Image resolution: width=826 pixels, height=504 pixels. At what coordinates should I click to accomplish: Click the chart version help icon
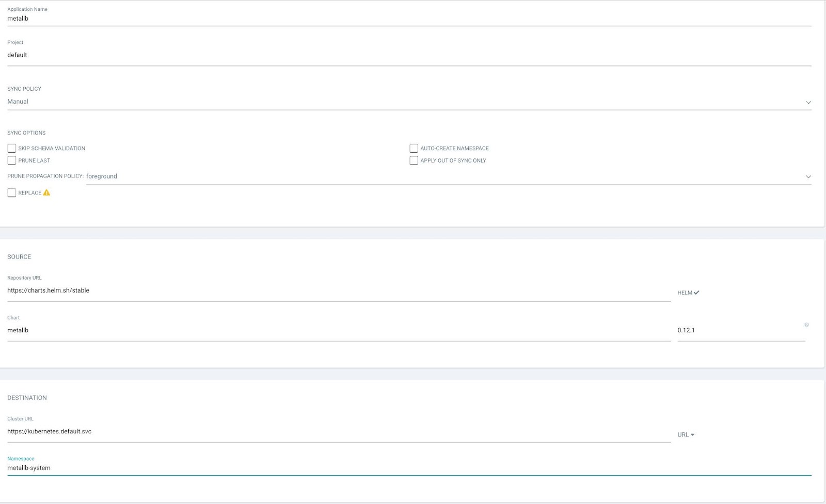[806, 325]
